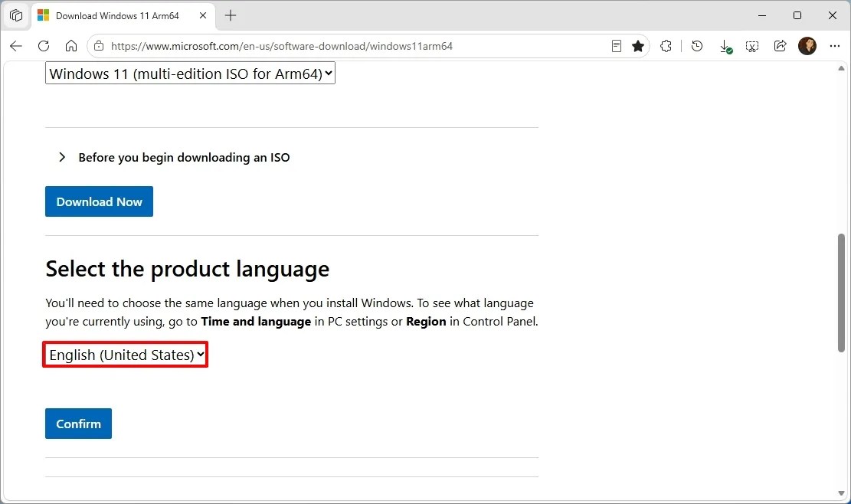The height and width of the screenshot is (504, 851).
Task: Open the user profile avatar
Action: (x=807, y=46)
